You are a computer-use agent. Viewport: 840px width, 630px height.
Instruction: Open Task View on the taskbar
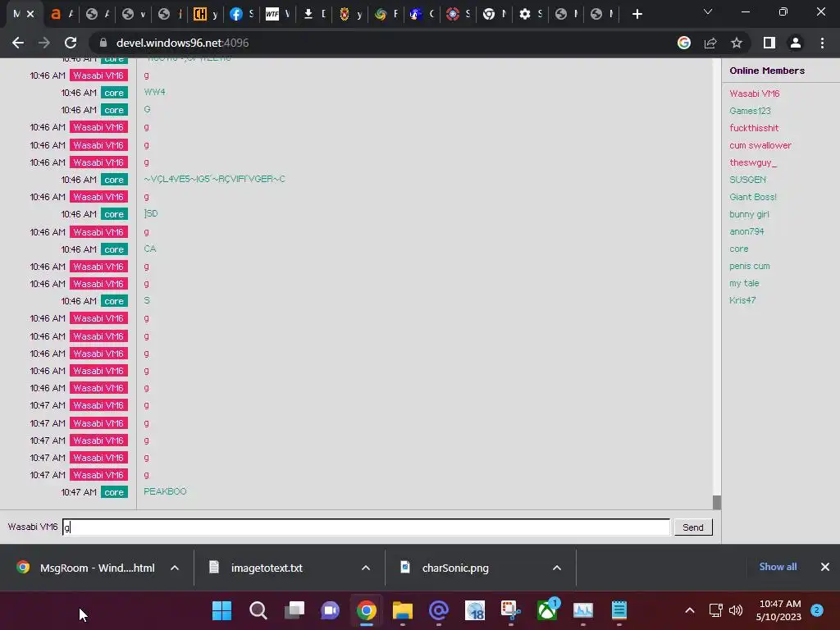(294, 610)
